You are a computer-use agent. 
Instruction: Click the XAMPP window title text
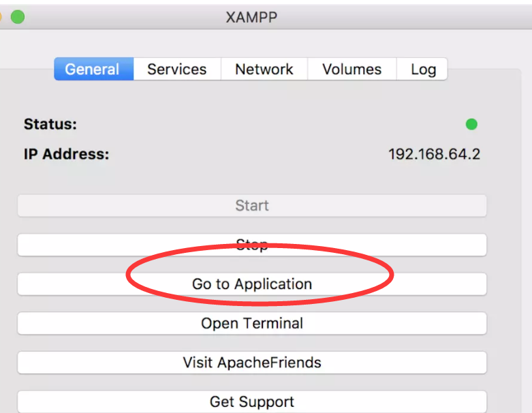(x=251, y=17)
